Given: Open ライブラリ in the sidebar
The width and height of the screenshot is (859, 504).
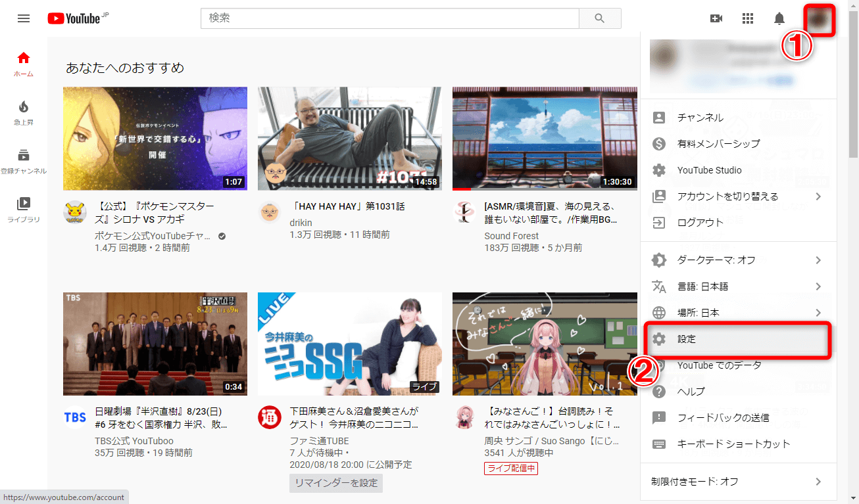Looking at the screenshot, I should click(24, 210).
